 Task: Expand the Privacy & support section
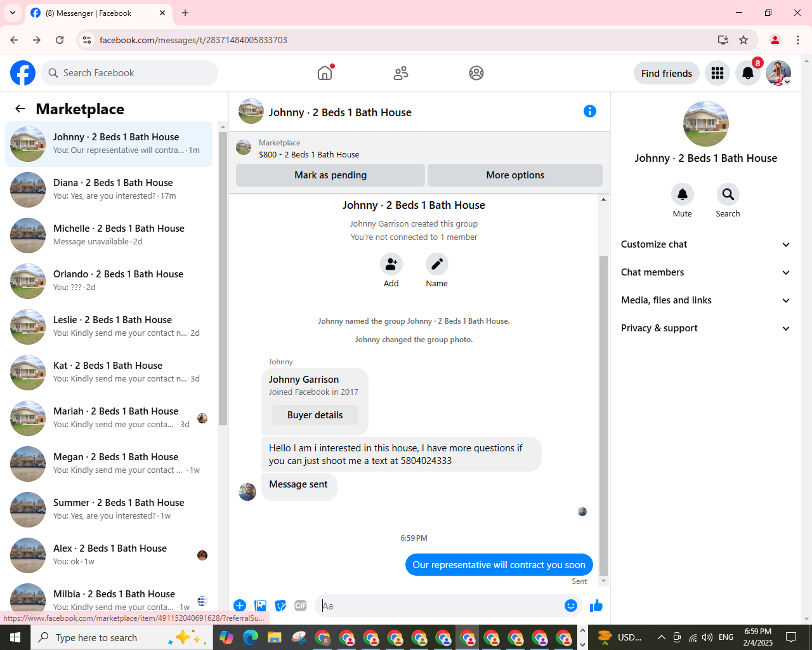[705, 328]
